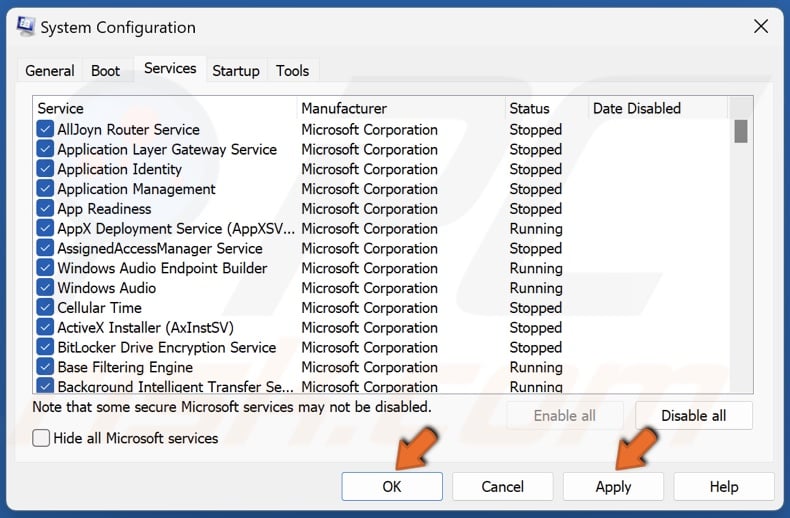Uncheck the Cellular Time service

click(45, 308)
